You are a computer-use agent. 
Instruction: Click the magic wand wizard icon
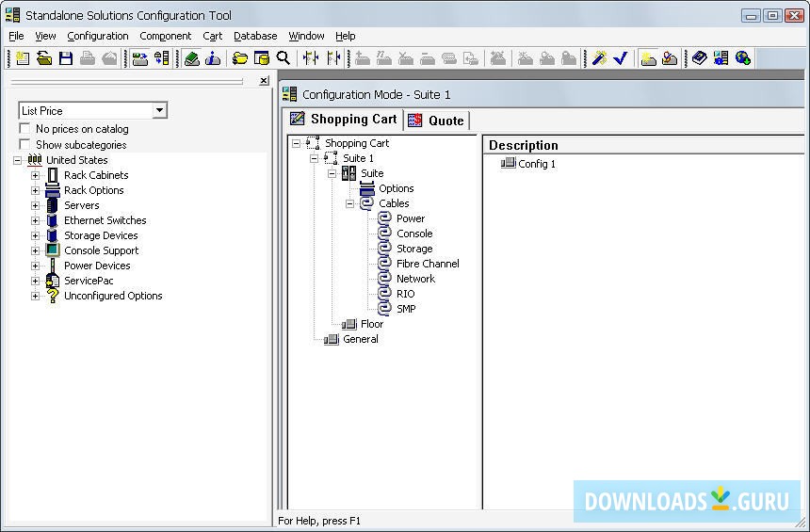click(x=598, y=58)
